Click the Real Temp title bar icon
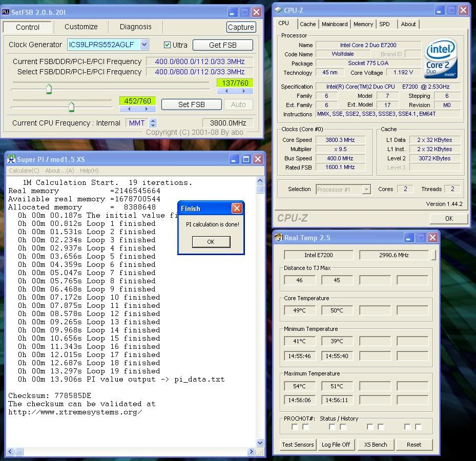The height and width of the screenshot is (461, 476). (x=278, y=237)
